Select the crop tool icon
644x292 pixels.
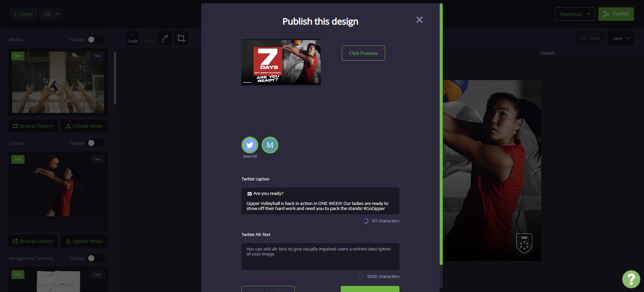[181, 39]
